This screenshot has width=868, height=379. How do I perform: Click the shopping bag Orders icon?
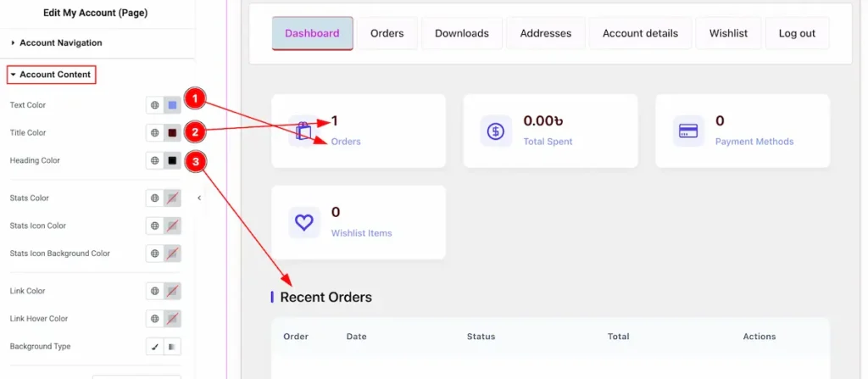[303, 131]
